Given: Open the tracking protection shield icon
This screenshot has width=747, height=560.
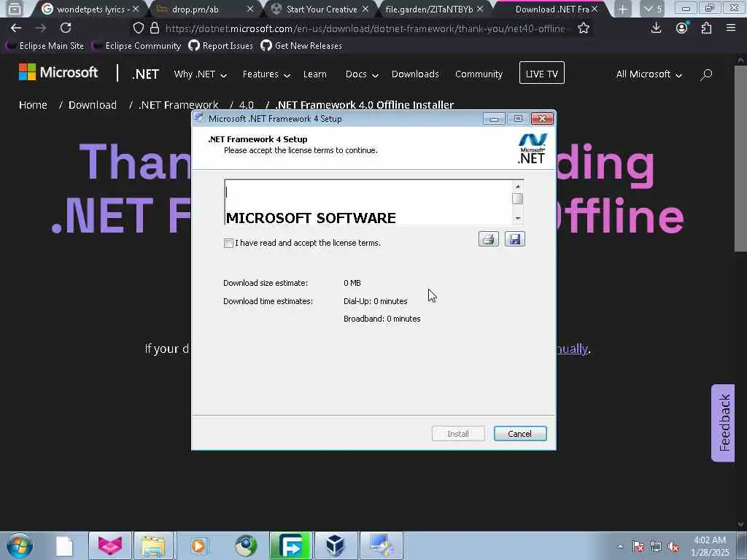Looking at the screenshot, I should click(138, 28).
